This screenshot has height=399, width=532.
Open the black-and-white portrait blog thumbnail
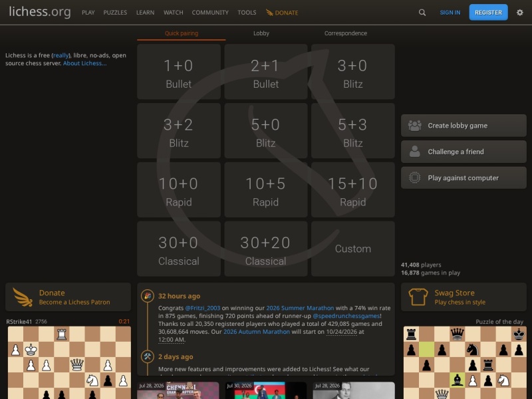(354, 390)
